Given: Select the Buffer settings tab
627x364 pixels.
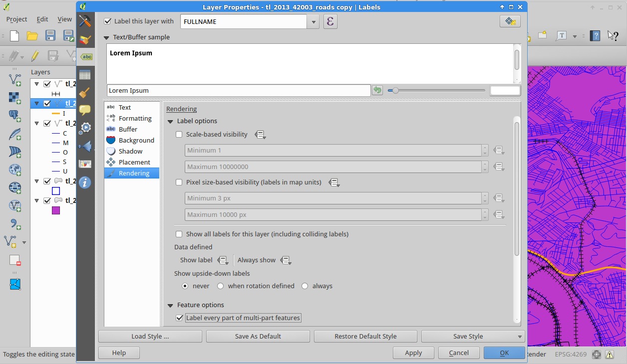Looking at the screenshot, I should [x=128, y=129].
